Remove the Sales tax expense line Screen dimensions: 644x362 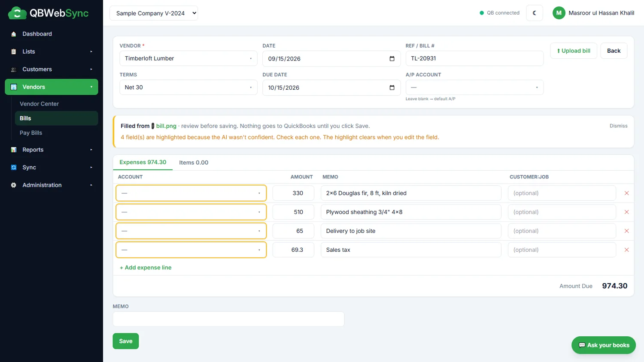[626, 250]
